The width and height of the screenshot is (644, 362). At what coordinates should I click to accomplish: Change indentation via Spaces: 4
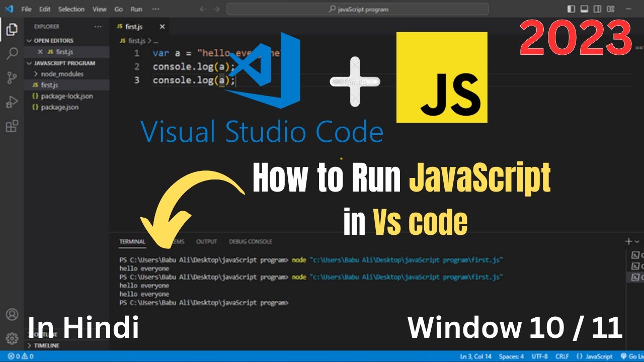[x=512, y=356]
